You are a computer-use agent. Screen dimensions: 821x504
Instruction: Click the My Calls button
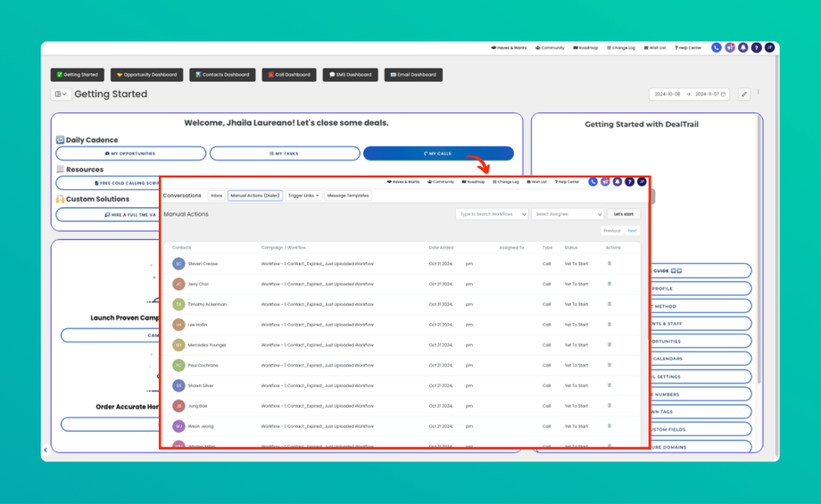click(x=438, y=153)
